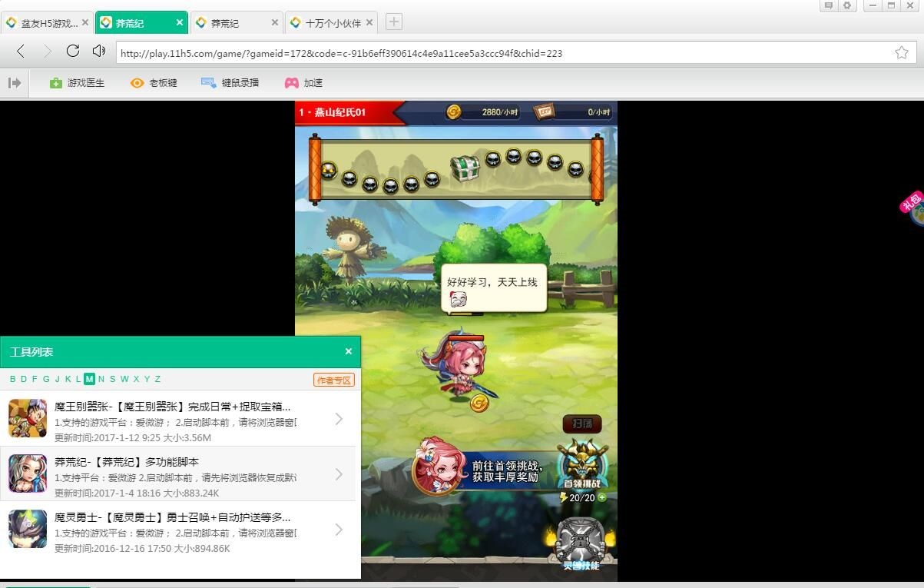Filter tool list by letter G
The width and height of the screenshot is (924, 588).
pos(46,379)
